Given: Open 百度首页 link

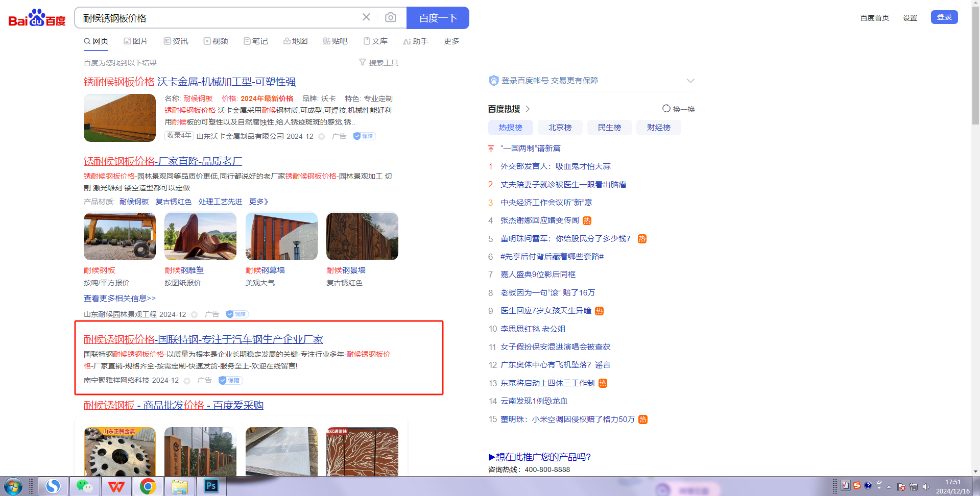Looking at the screenshot, I should pos(874,18).
